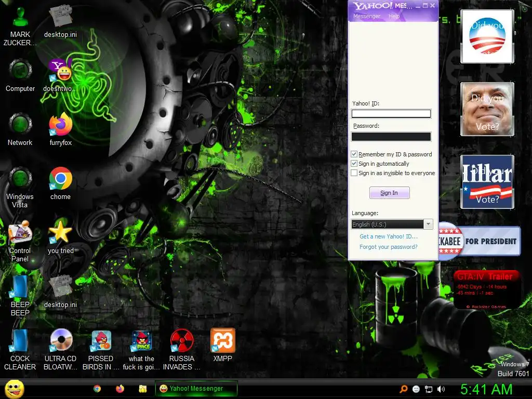
Task: Click the GTA:IV Trailer countdown gadget
Action: 487,289
